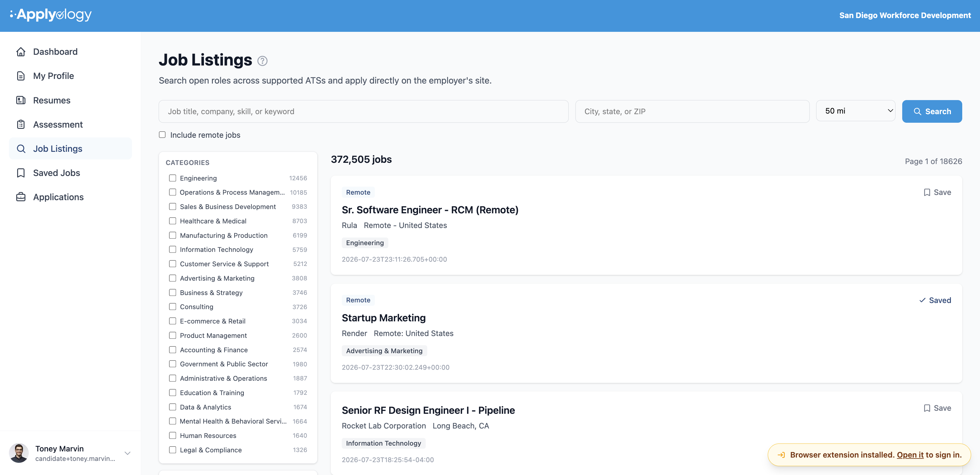
Task: Click the Job Listings magnifier icon
Action: pyautogui.click(x=21, y=149)
